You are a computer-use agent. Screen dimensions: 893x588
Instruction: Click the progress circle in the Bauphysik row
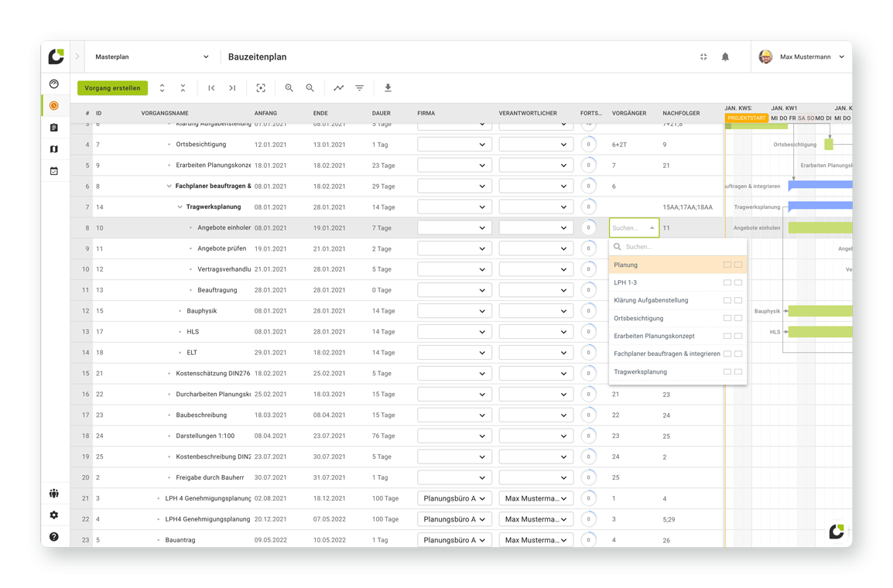point(588,311)
